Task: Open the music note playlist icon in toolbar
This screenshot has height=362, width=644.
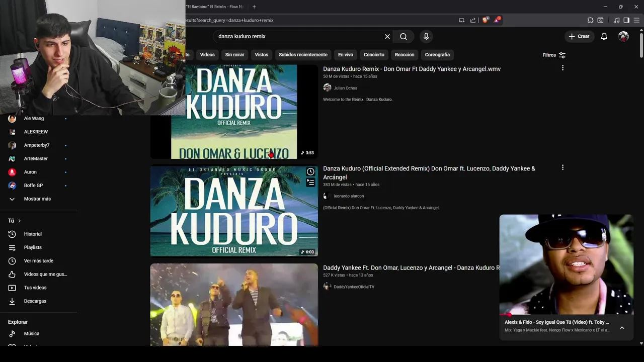Action: pyautogui.click(x=617, y=20)
